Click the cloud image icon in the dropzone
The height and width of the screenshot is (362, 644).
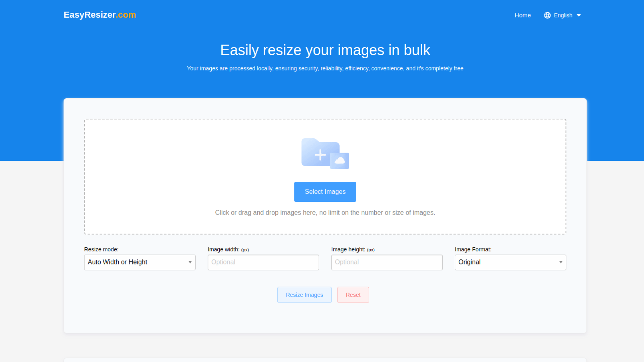coord(340,161)
